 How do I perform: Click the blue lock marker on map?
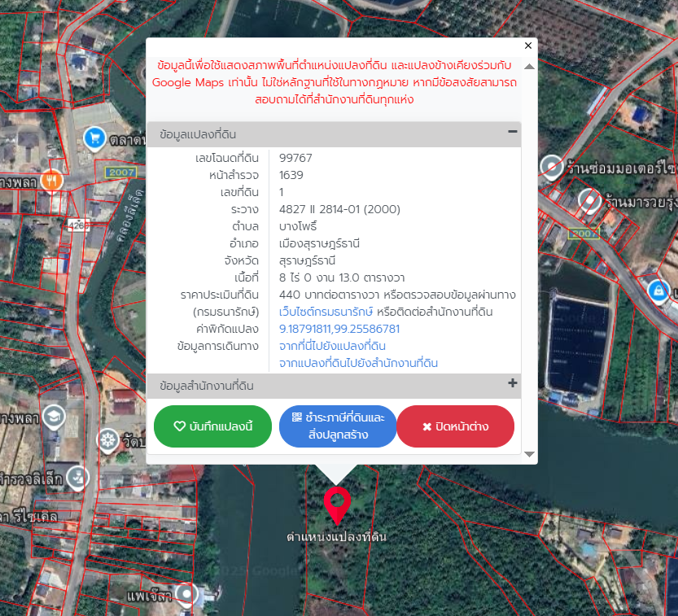pos(657,289)
